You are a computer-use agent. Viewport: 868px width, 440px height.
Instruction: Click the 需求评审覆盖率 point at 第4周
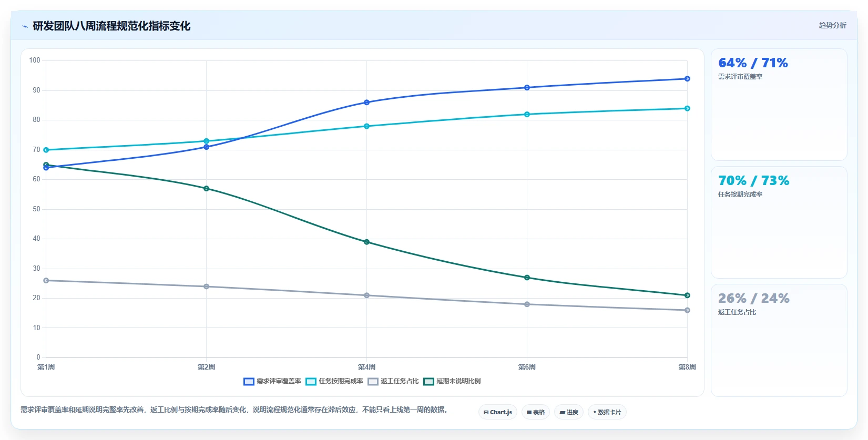(366, 103)
